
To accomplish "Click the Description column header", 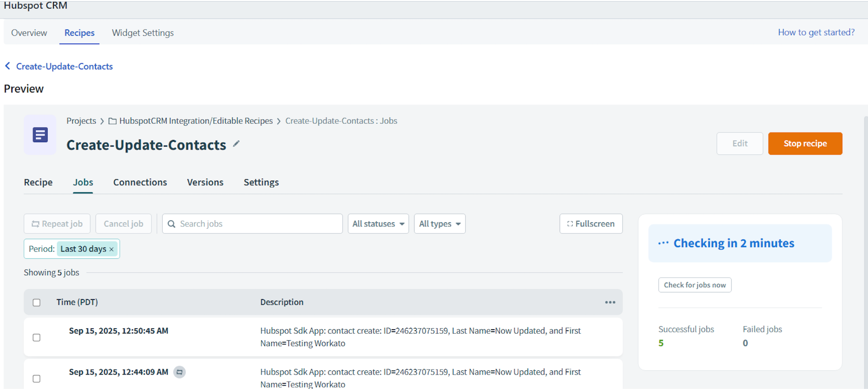I will coord(282,302).
